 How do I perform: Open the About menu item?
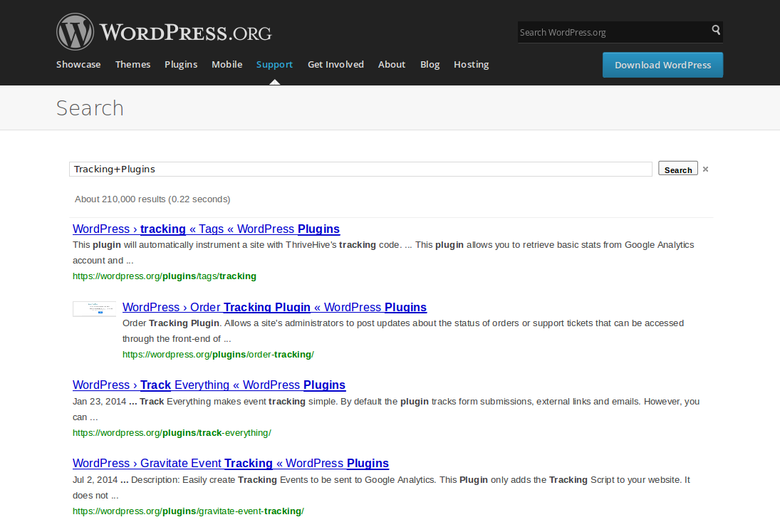tap(392, 65)
